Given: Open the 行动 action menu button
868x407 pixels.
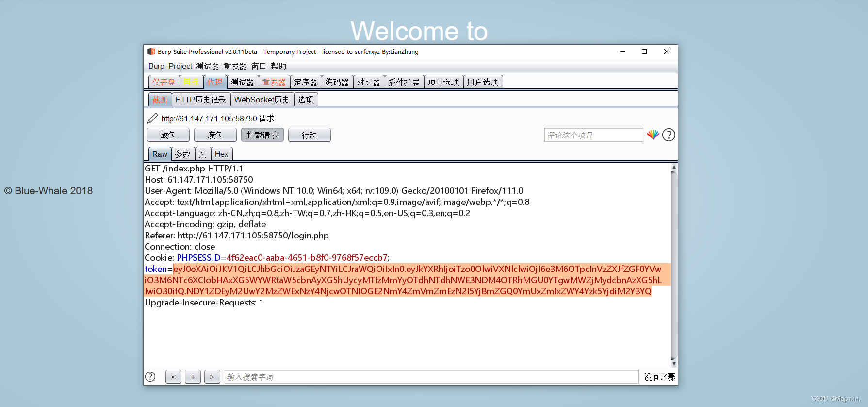Looking at the screenshot, I should pyautogui.click(x=309, y=135).
